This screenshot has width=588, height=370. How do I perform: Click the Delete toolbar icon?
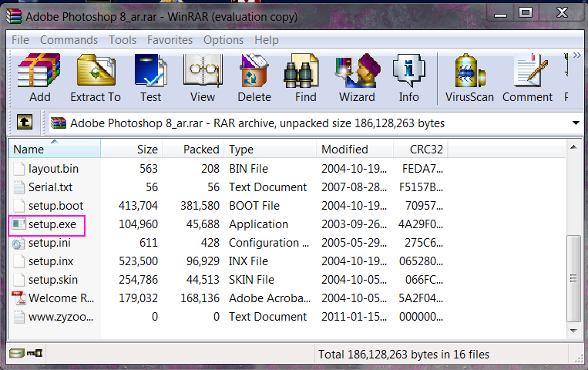point(254,78)
